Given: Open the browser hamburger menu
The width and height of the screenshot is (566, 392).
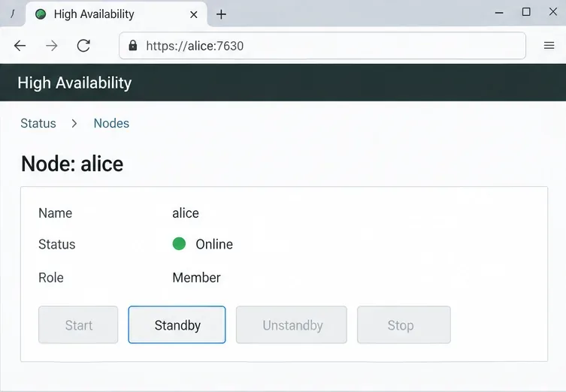Looking at the screenshot, I should (x=549, y=46).
